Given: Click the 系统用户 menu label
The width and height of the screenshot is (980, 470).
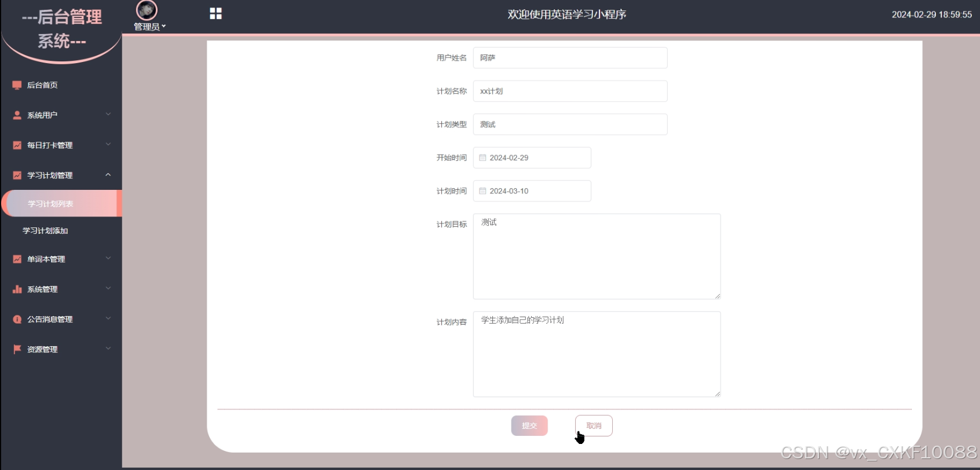Looking at the screenshot, I should click(x=42, y=115).
